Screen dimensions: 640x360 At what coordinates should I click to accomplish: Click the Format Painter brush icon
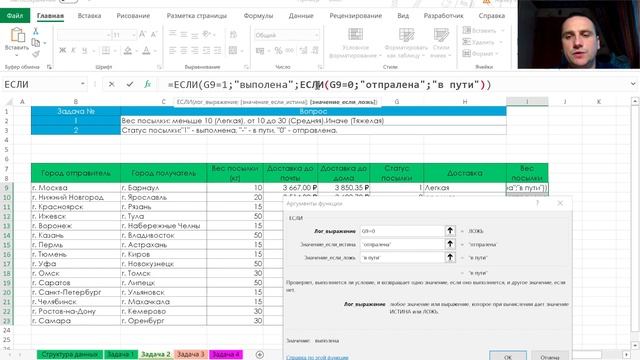(36, 53)
